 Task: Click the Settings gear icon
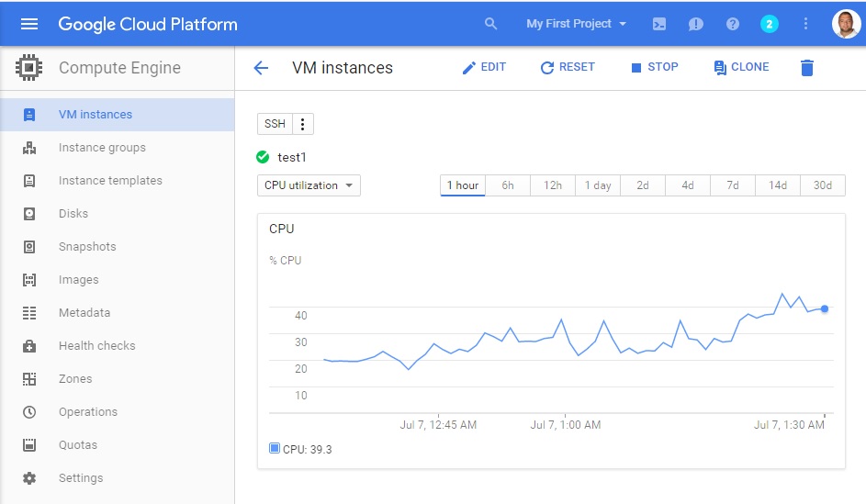click(29, 478)
